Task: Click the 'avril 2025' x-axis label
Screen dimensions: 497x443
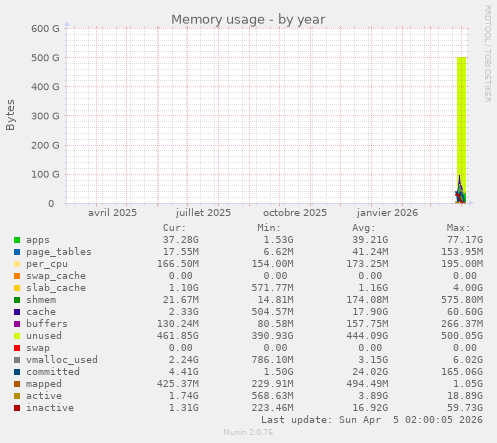Action: coord(112,213)
